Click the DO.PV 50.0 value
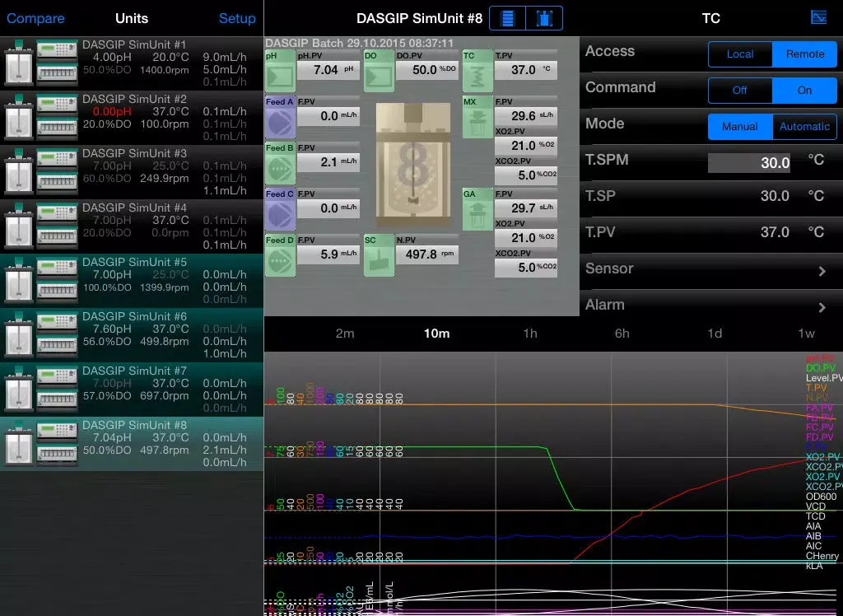843x616 pixels. click(427, 70)
